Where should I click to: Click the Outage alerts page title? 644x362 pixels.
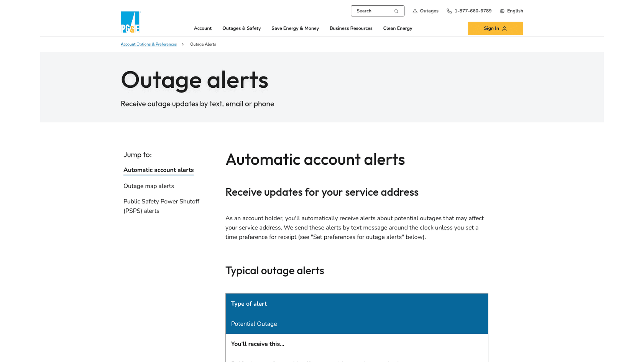[194, 80]
